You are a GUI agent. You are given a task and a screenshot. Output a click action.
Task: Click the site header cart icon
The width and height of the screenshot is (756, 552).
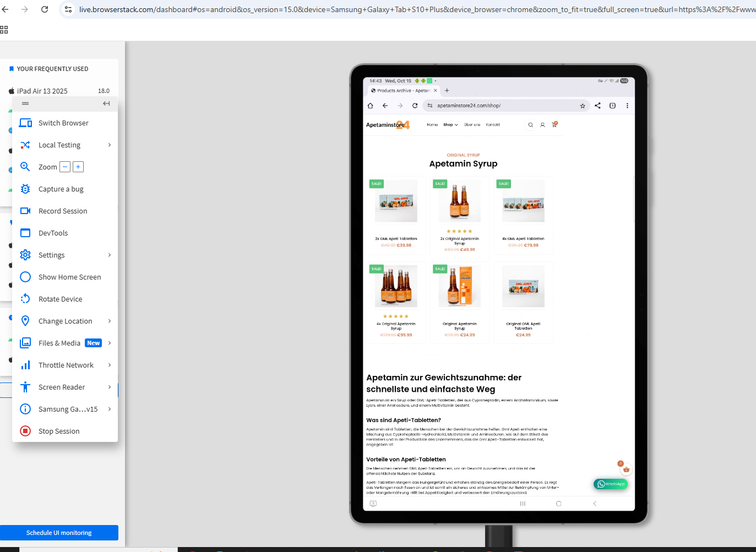click(554, 124)
